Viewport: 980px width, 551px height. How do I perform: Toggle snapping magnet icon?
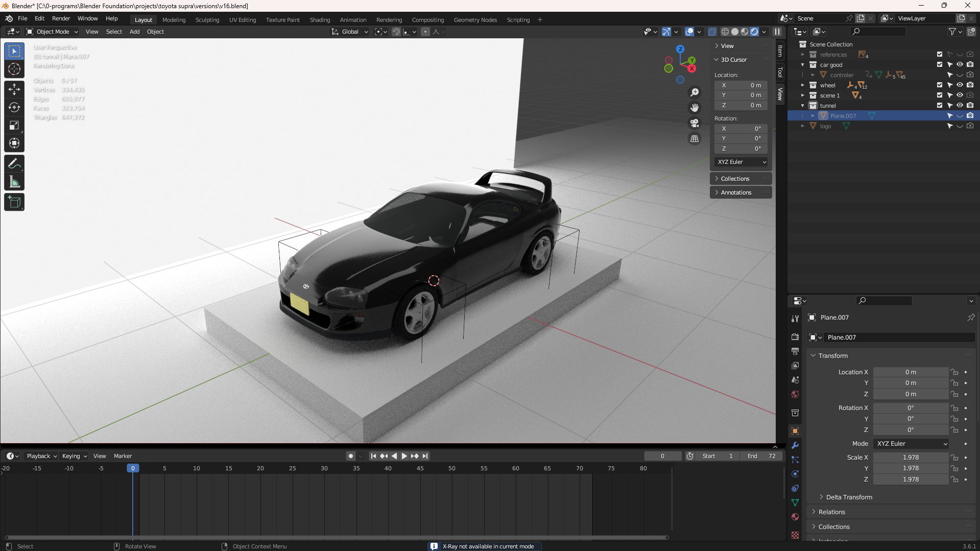point(396,32)
